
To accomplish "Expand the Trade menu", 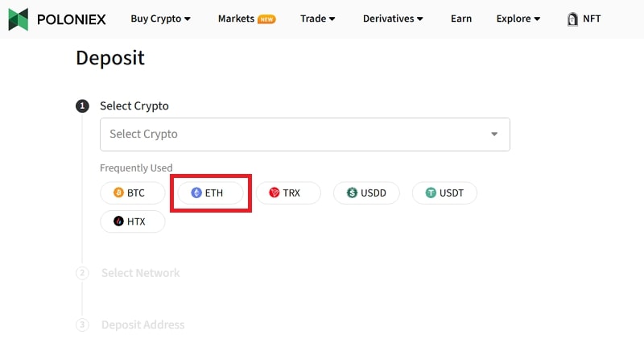I will click(317, 19).
